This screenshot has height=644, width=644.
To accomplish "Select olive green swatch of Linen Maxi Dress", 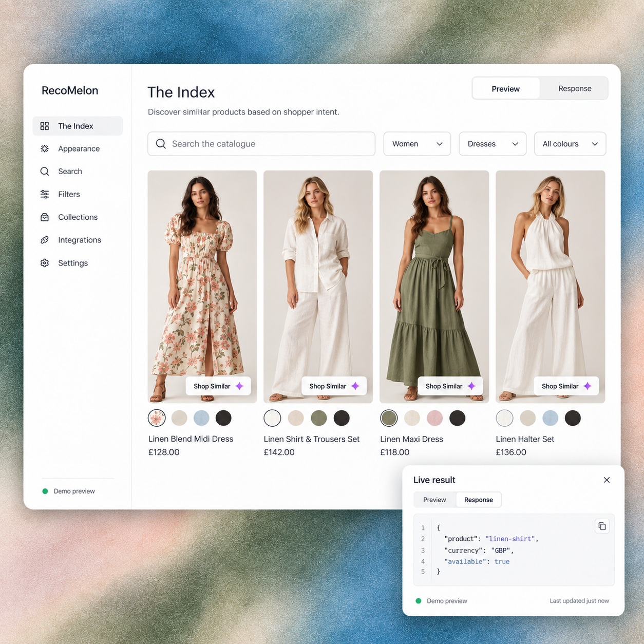I will pyautogui.click(x=389, y=418).
